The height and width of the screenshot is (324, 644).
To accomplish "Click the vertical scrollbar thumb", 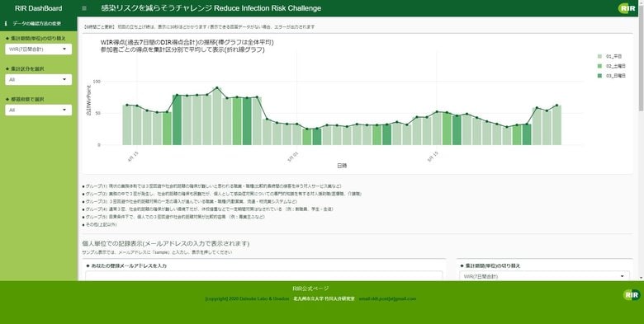I will [642, 58].
